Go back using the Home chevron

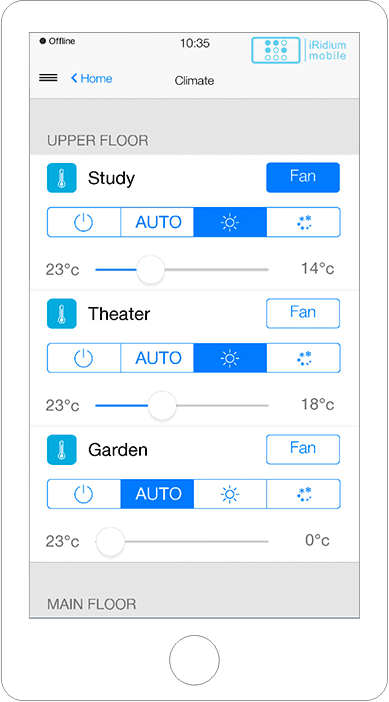[x=91, y=78]
